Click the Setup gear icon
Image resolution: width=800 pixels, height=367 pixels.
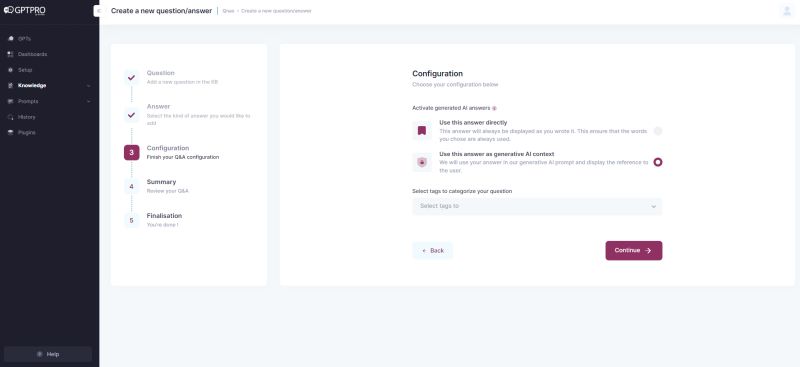[x=11, y=70]
